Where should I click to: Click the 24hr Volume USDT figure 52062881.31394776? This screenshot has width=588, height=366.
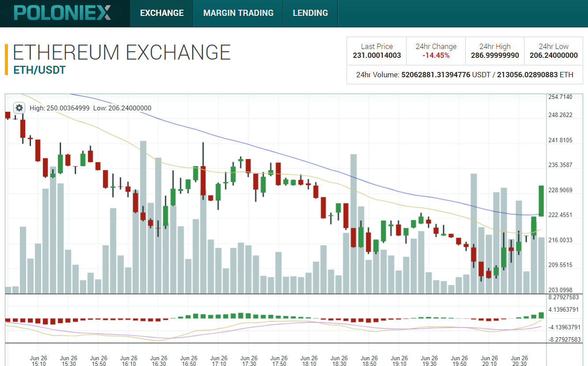click(436, 75)
